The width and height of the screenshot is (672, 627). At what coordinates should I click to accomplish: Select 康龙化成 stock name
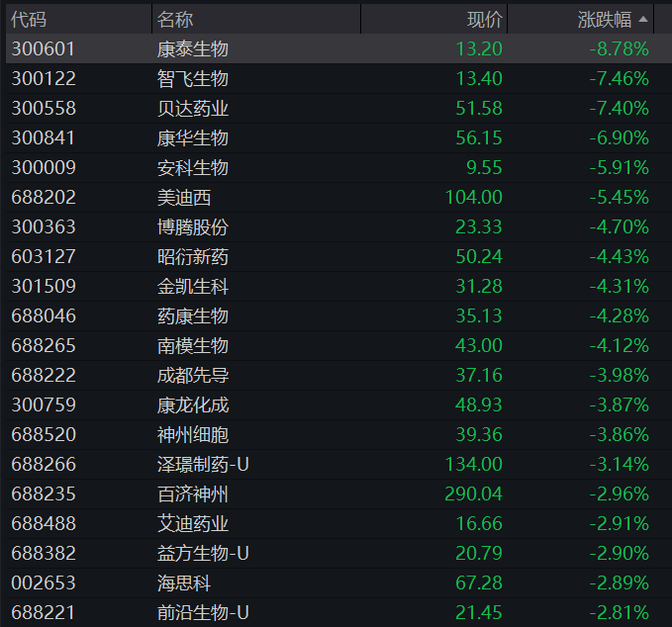pyautogui.click(x=192, y=404)
